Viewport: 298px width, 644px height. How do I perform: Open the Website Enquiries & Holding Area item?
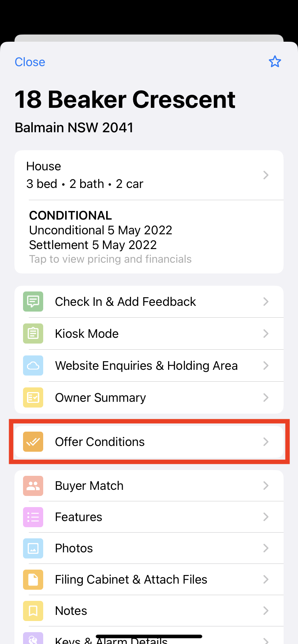149,365
